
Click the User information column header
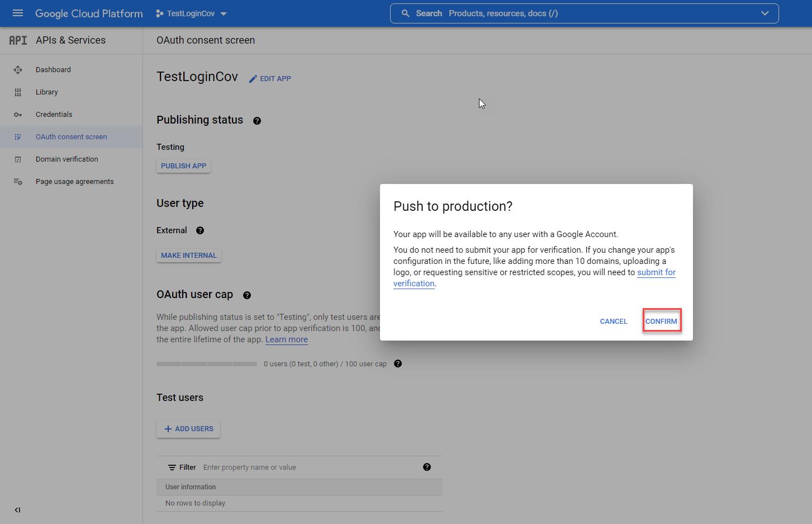[x=191, y=487]
